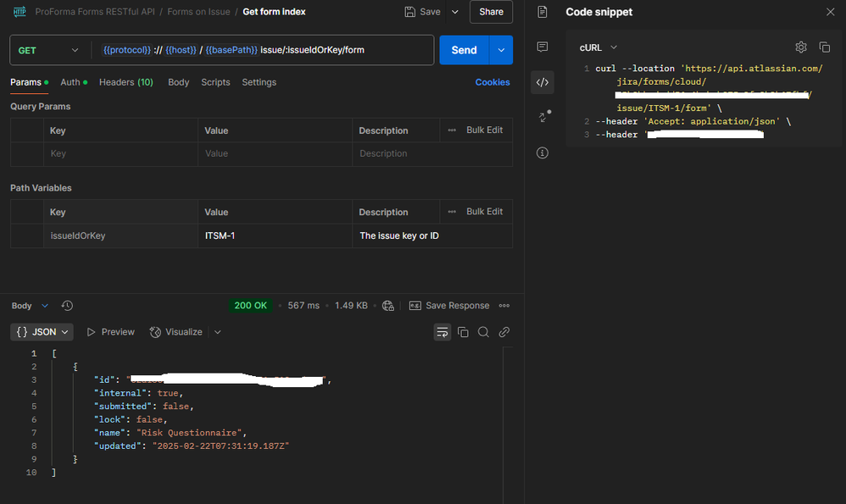Expand the arrow next to Send
The height and width of the screenshot is (504, 846).
coord(501,51)
